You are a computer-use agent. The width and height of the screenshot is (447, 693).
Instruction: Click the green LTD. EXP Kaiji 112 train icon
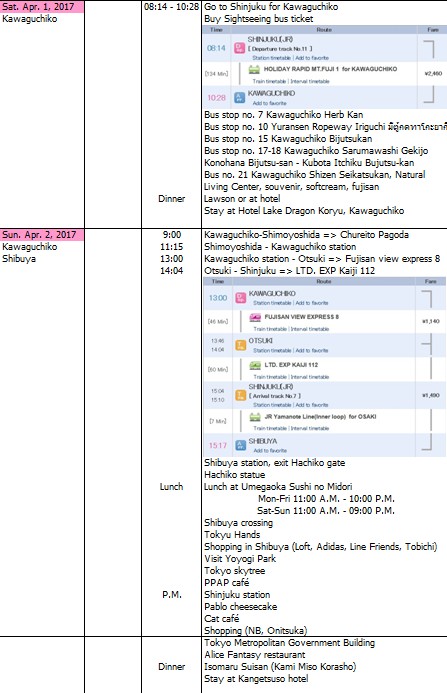(x=255, y=365)
